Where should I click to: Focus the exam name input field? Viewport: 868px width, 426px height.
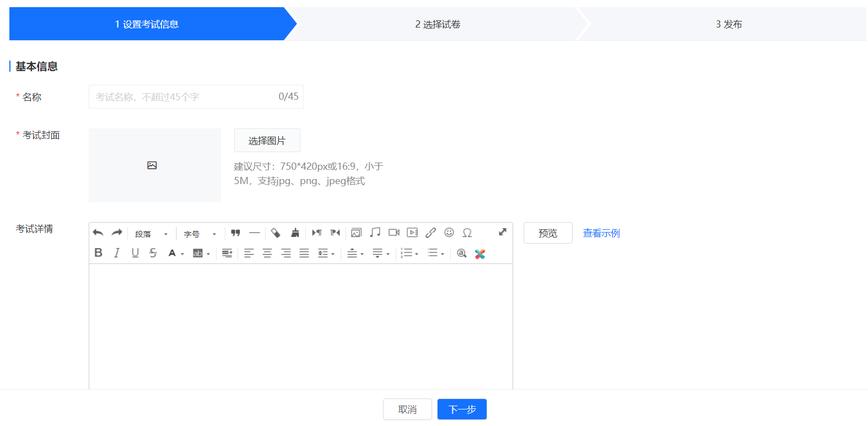click(196, 96)
